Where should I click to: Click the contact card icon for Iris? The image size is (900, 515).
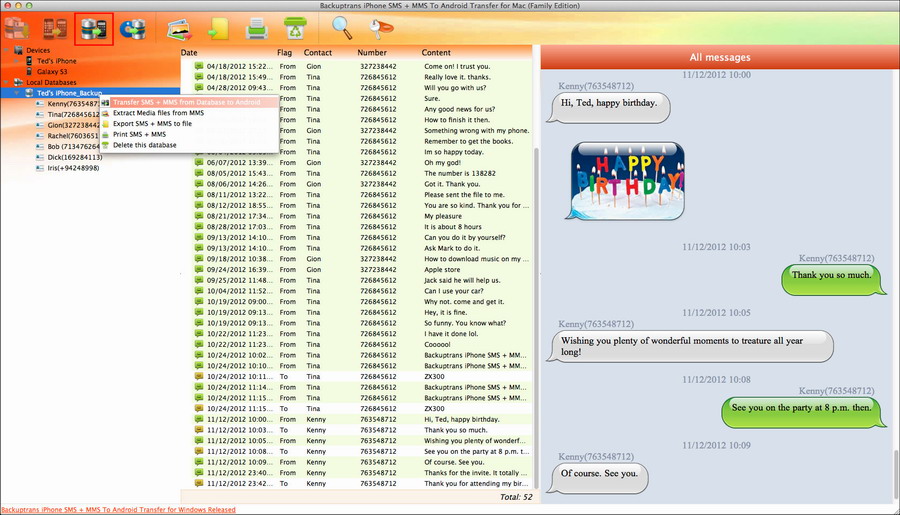[x=40, y=168]
